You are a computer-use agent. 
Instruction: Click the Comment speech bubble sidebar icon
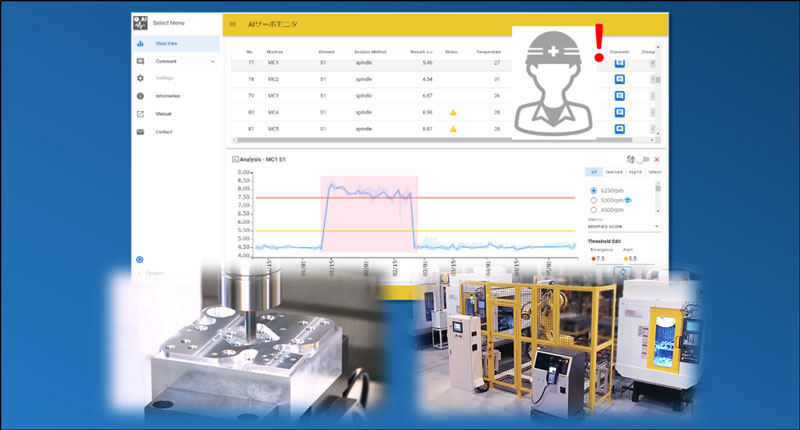point(140,61)
